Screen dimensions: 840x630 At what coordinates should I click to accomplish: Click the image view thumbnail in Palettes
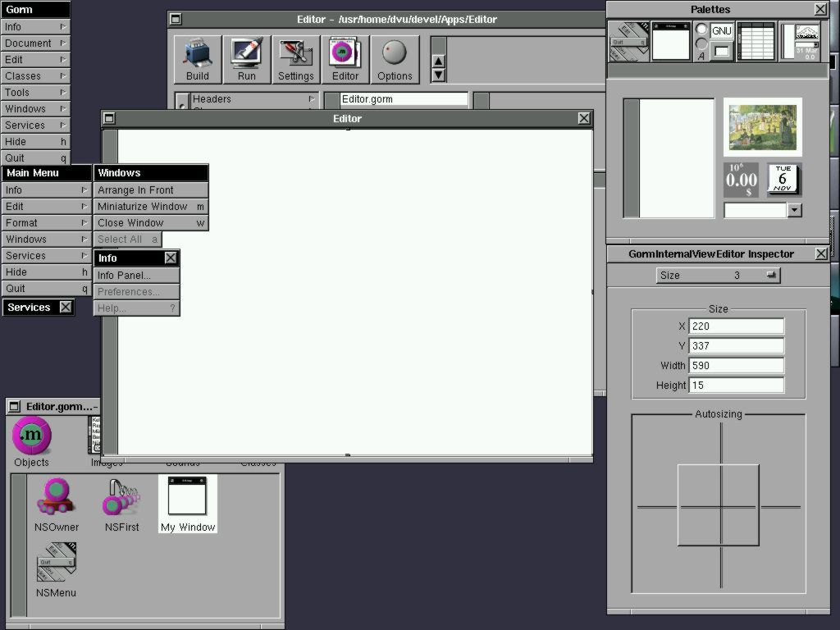coord(762,127)
